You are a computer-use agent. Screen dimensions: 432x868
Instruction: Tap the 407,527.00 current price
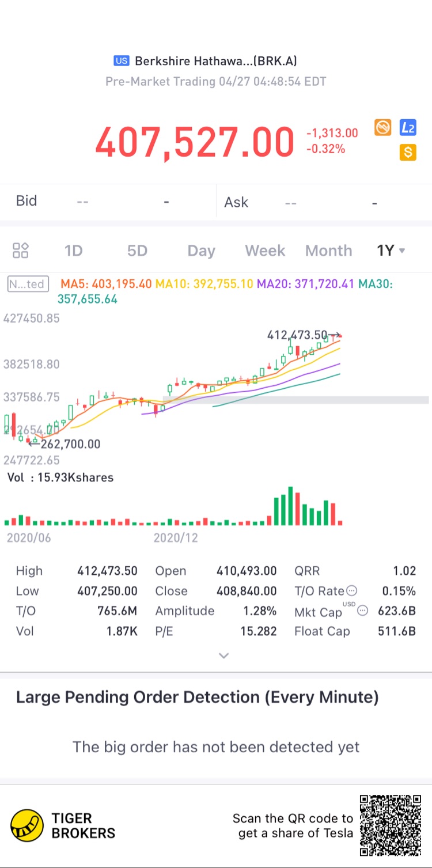tap(195, 142)
